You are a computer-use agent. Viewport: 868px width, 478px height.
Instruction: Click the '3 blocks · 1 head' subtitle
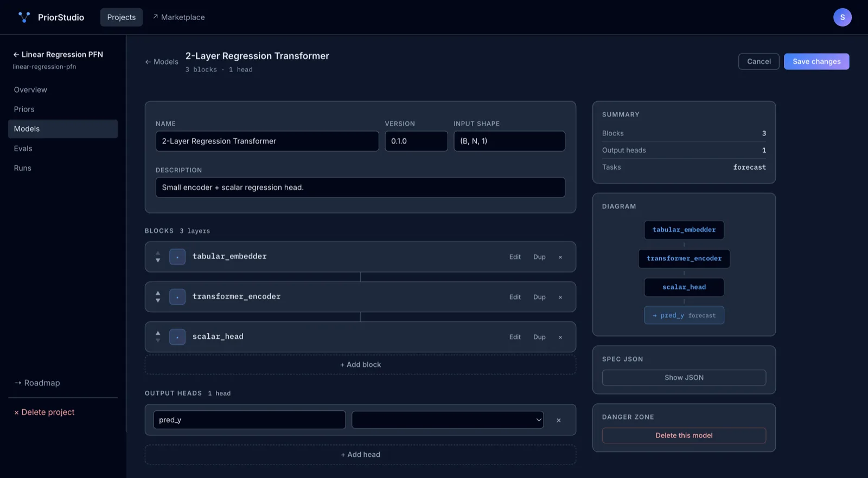(219, 70)
